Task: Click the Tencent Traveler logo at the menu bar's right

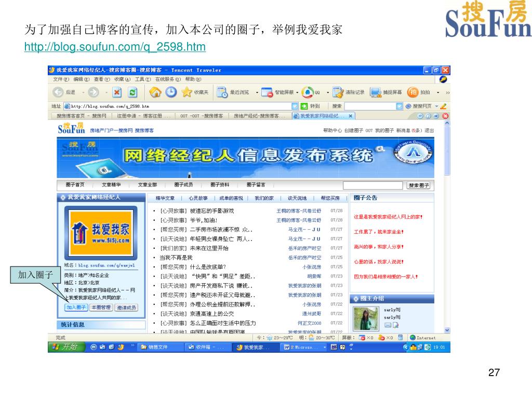Action: [x=443, y=79]
